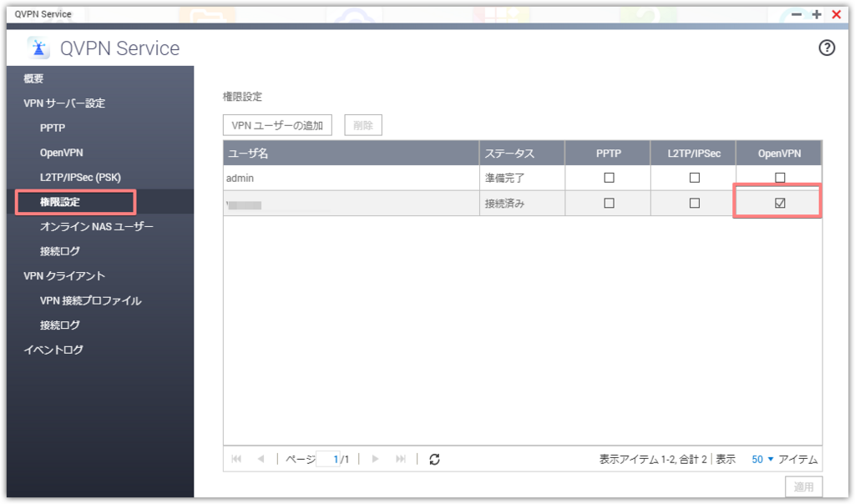This screenshot has height=504, width=855.
Task: Open the help question mark icon
Action: [x=826, y=48]
